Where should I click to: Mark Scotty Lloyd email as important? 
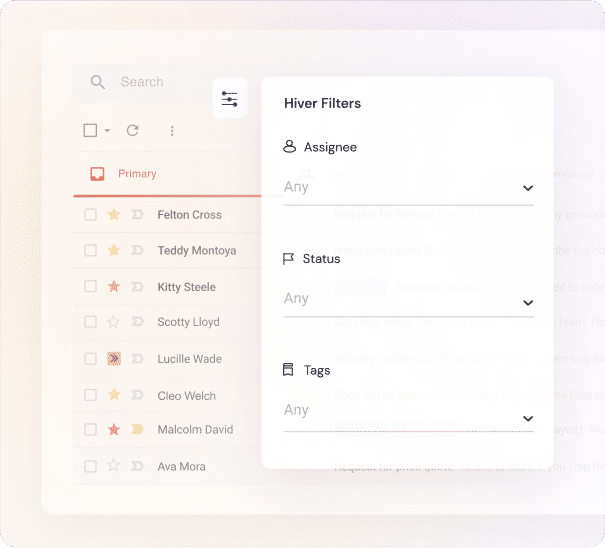click(137, 321)
